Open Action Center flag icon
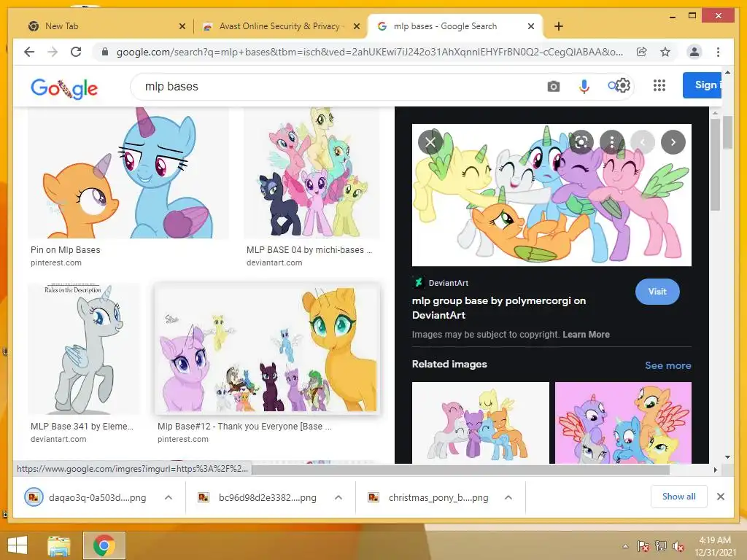Image resolution: width=747 pixels, height=560 pixels. pos(643,546)
